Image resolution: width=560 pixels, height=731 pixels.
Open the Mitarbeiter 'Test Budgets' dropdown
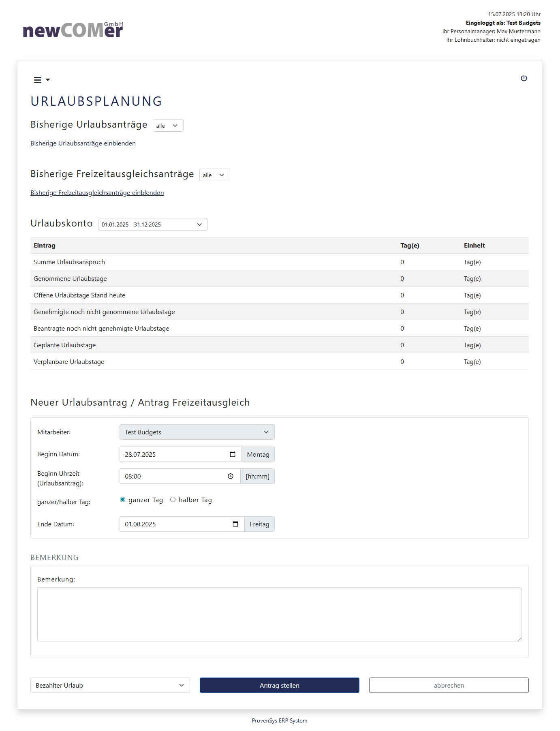(197, 432)
